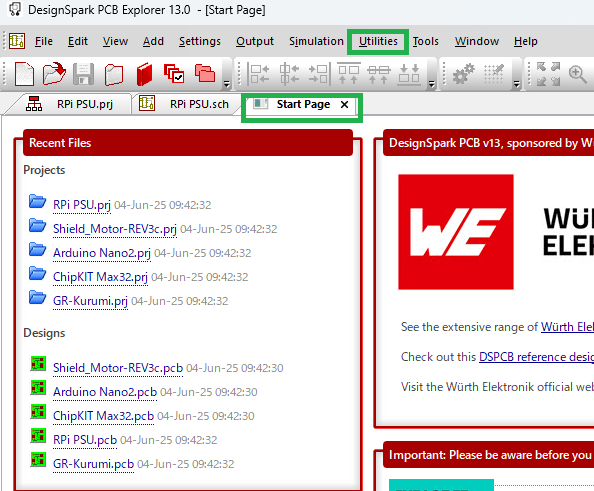Follow the DSPCB reference design link
The image size is (594, 491).
click(x=536, y=357)
